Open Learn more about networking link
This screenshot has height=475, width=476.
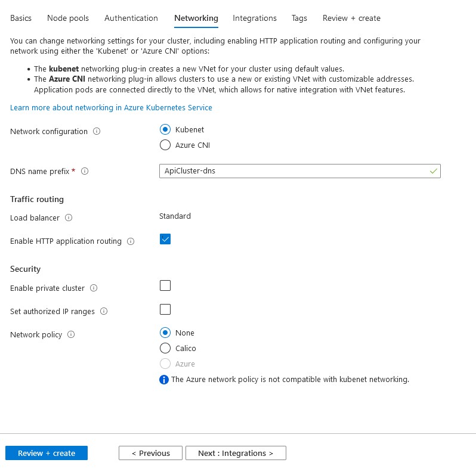[111, 108]
